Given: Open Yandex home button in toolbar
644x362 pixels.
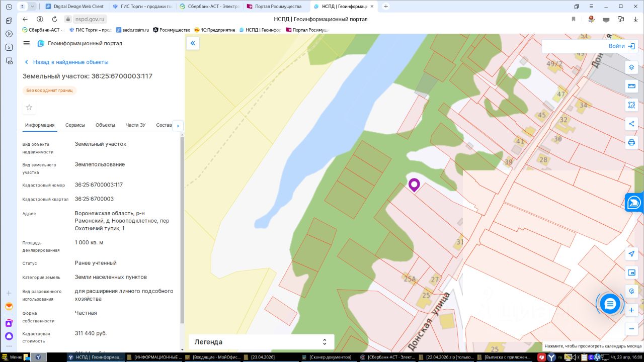Looking at the screenshot, I should (40, 19).
